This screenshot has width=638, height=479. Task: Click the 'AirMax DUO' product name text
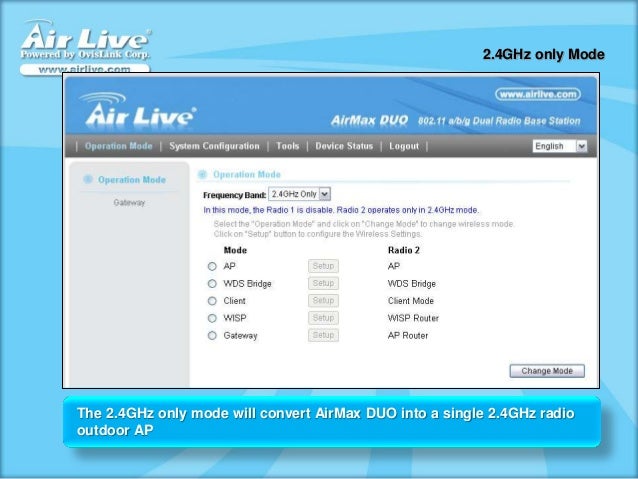coord(369,120)
